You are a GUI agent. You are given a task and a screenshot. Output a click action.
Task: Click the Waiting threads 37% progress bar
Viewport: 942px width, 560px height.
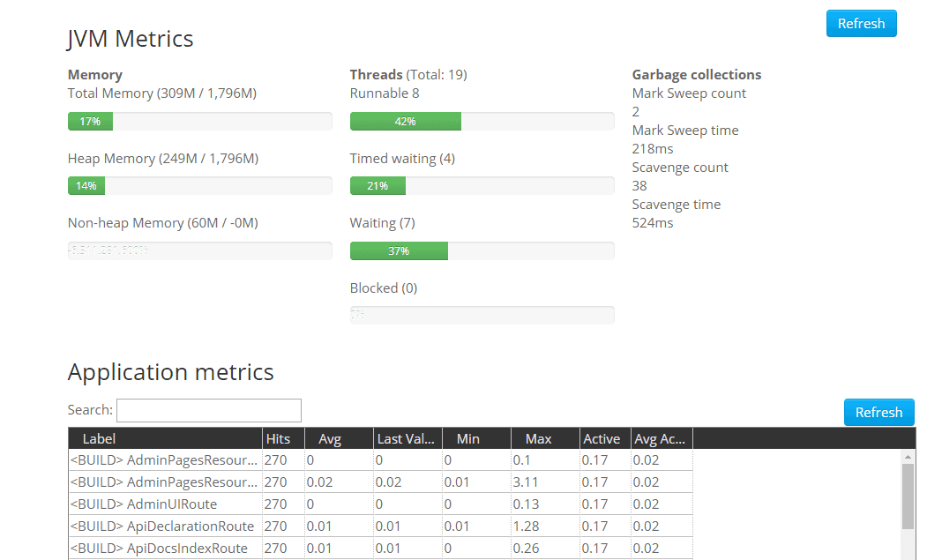482,250
